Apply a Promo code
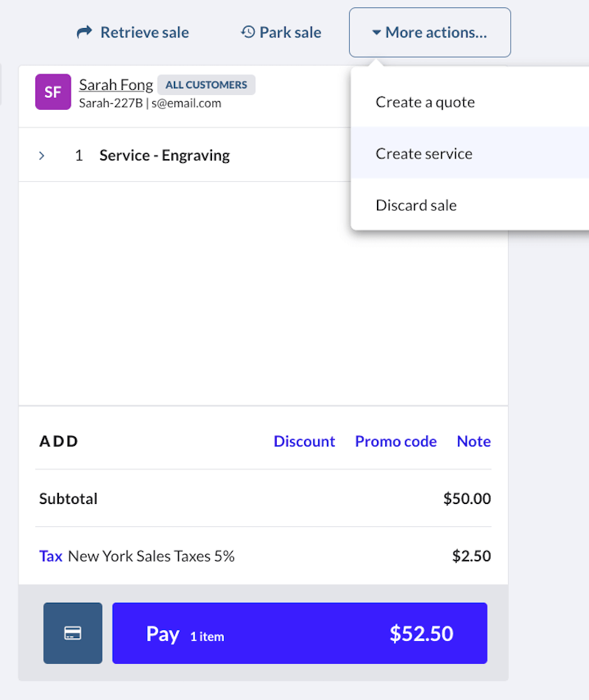 point(396,441)
